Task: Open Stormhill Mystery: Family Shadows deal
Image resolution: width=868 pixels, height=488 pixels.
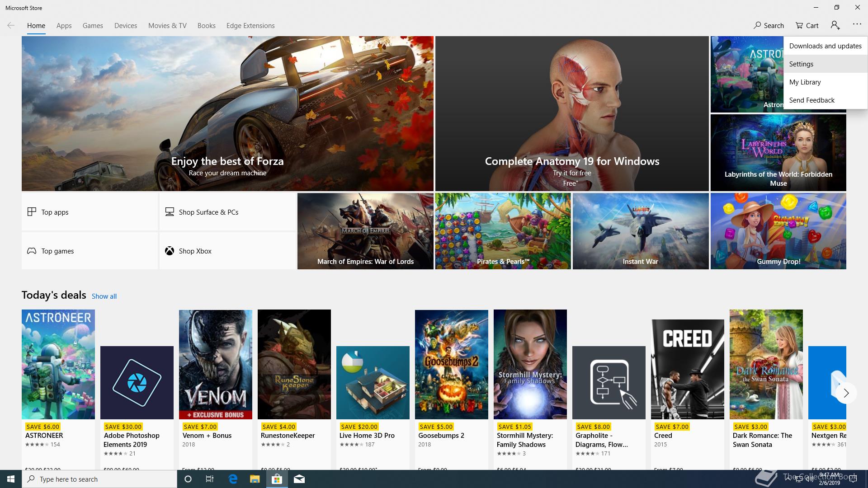Action: tap(530, 364)
